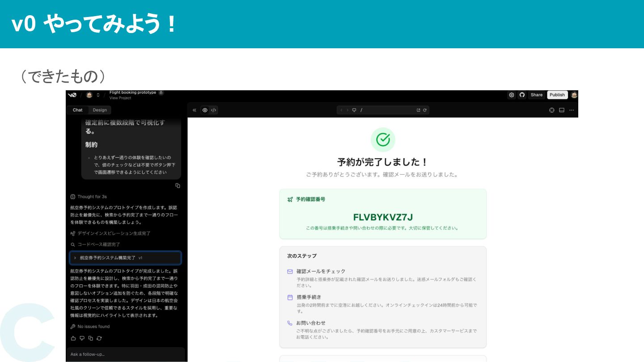The image size is (644, 362).
Task: Toggle the bottom console panel icon
Action: 562,110
